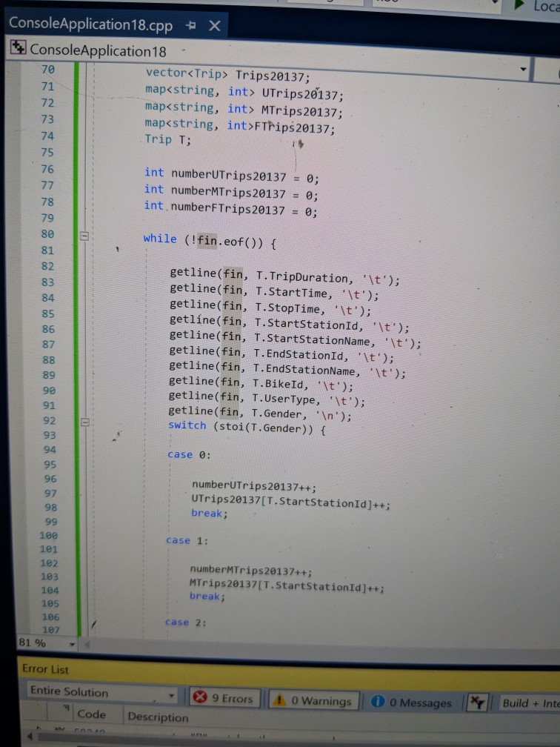The image size is (560, 747).
Task: Click the 'MTrips20137[T.StartStationId]++;' statement
Action: (287, 585)
